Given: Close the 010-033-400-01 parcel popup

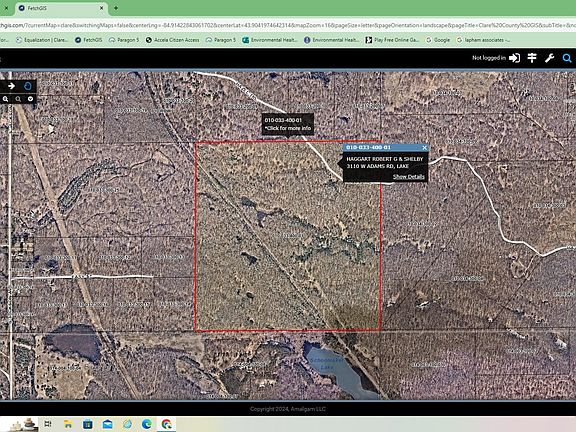Looking at the screenshot, I should 424,148.
